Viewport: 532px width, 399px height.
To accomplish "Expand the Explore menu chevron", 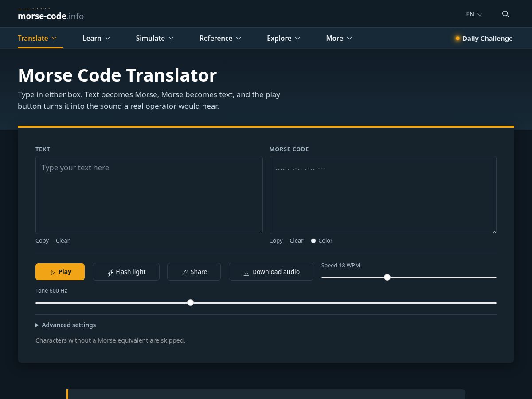I will (x=297, y=38).
